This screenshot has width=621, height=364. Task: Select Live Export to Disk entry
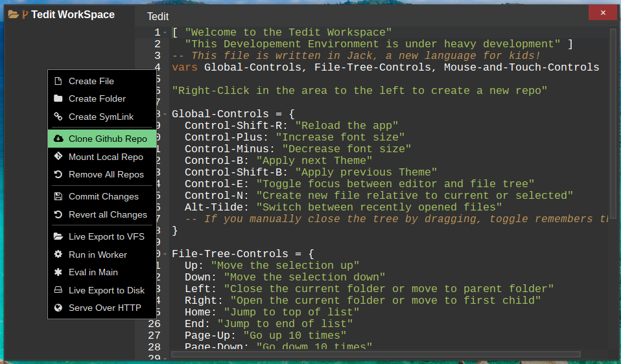(x=102, y=290)
